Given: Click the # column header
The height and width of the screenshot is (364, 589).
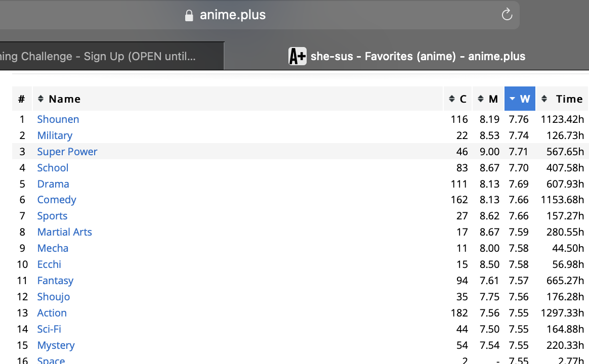Looking at the screenshot, I should (x=22, y=99).
